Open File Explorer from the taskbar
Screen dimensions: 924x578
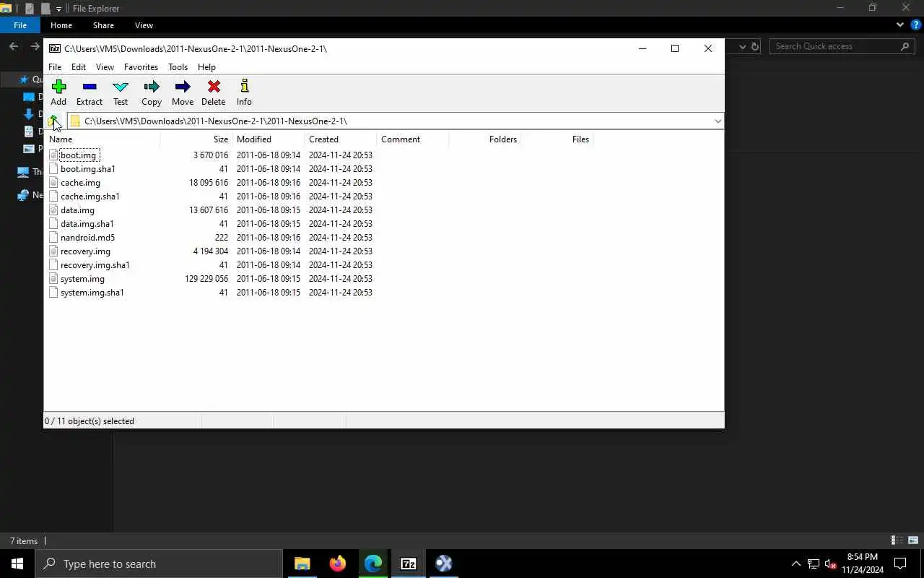tap(302, 564)
